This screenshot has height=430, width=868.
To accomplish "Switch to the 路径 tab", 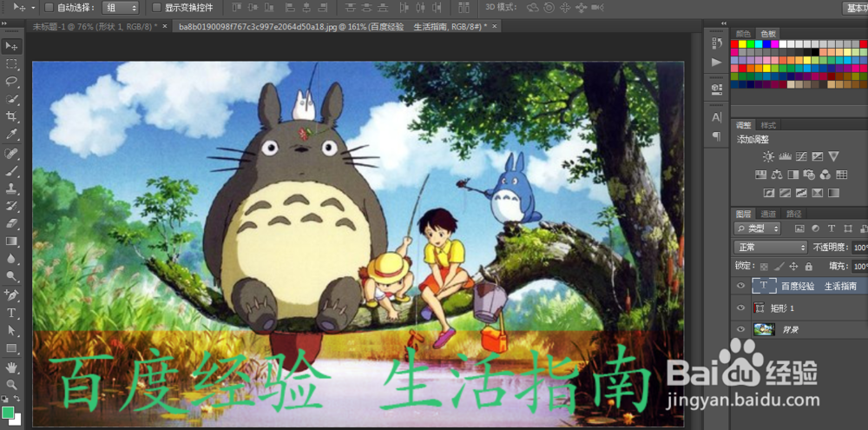I will pos(794,214).
